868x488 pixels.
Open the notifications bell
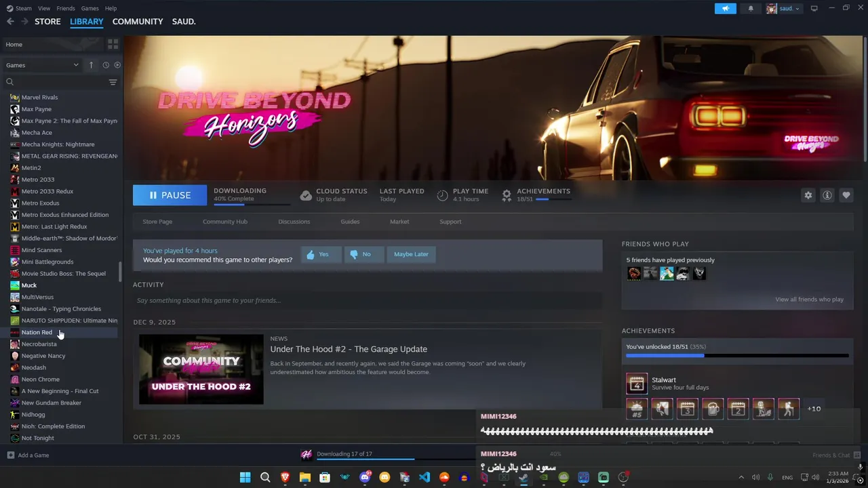click(x=751, y=8)
